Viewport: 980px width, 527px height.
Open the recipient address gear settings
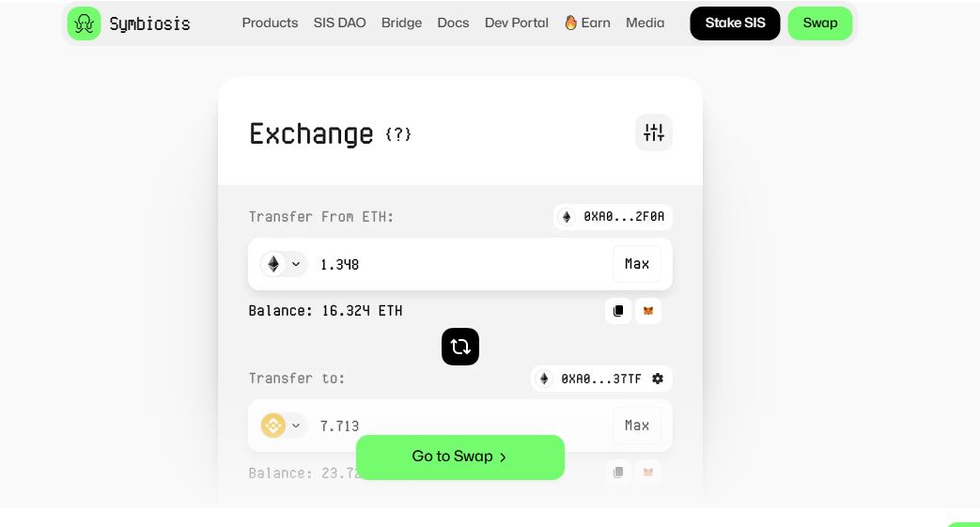point(658,379)
